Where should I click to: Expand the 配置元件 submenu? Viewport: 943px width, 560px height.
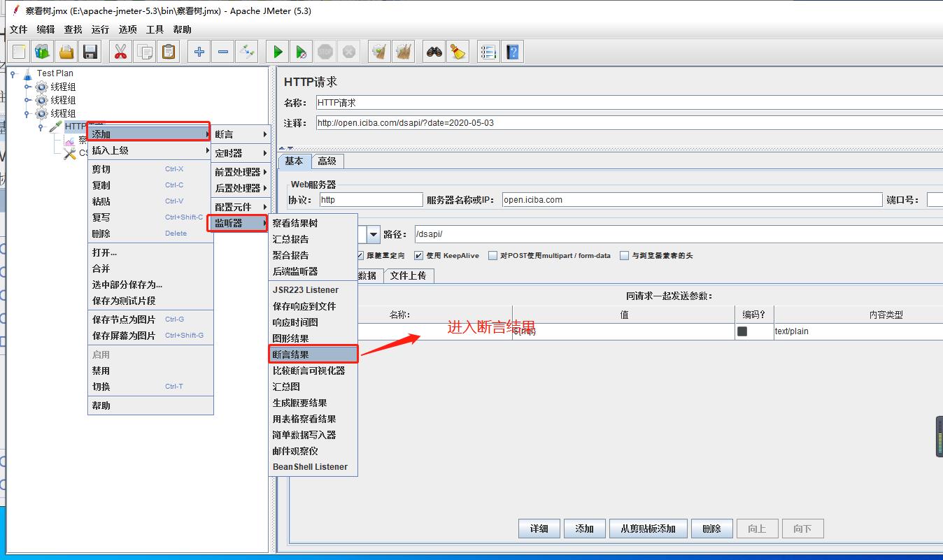pos(241,207)
